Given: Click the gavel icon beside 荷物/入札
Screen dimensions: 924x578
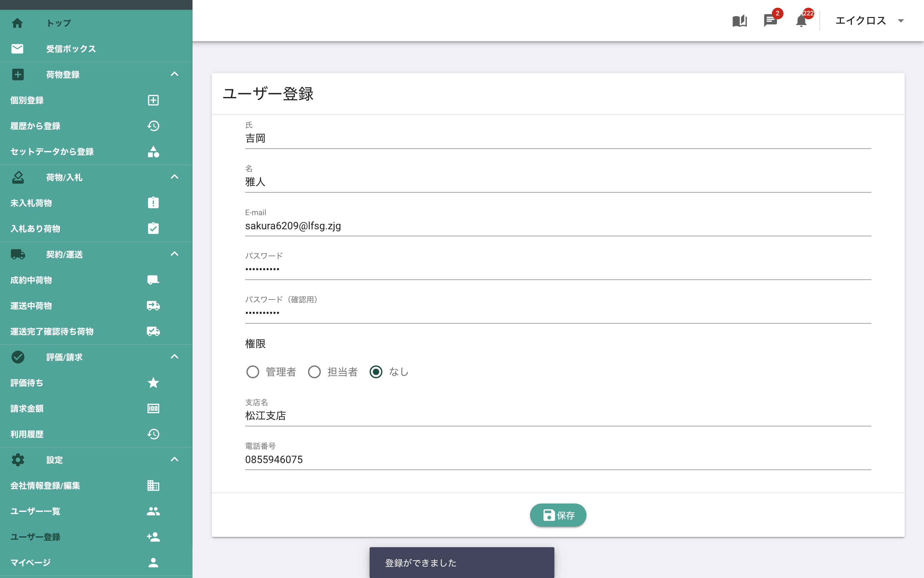Looking at the screenshot, I should pos(18,177).
